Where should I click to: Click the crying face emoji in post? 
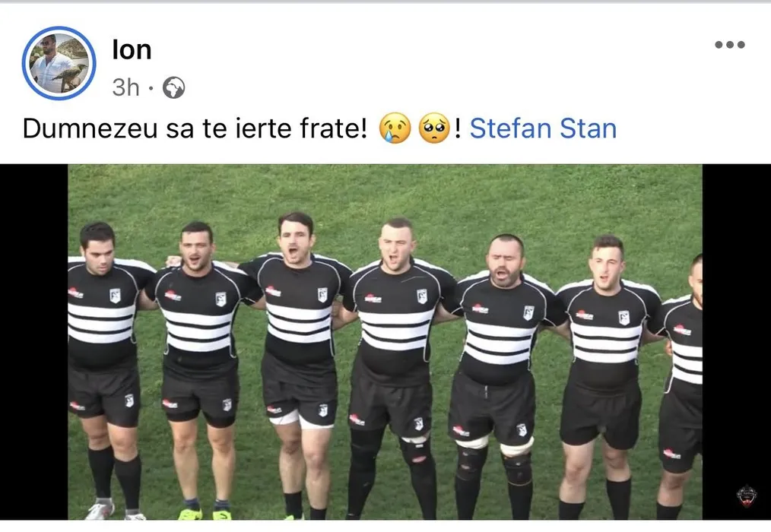[395, 128]
